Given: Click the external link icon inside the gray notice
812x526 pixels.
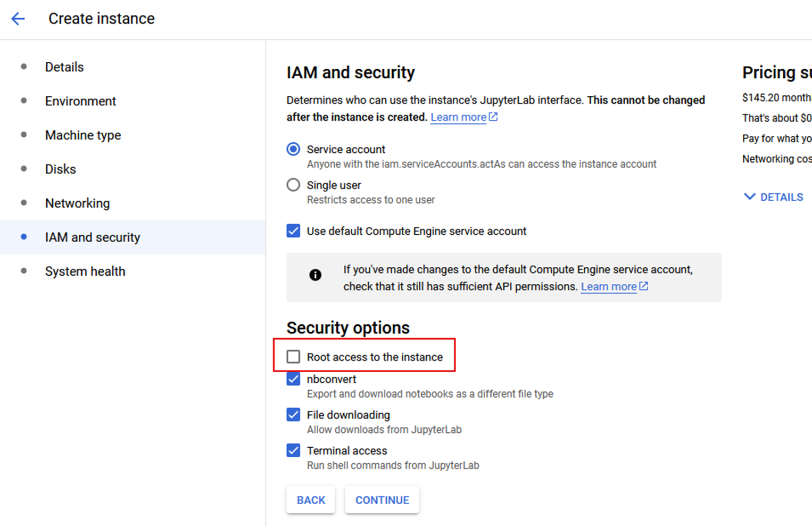Looking at the screenshot, I should tap(643, 286).
